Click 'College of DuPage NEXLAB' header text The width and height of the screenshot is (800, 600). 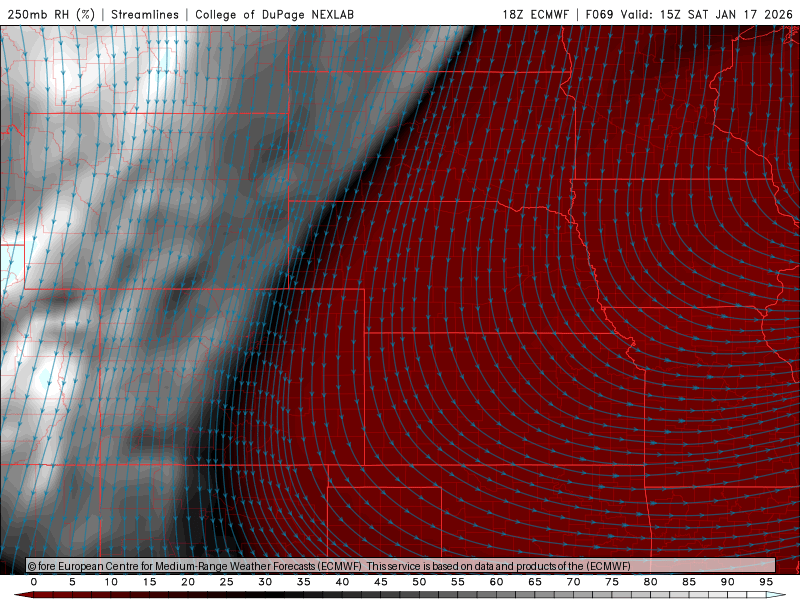[274, 14]
